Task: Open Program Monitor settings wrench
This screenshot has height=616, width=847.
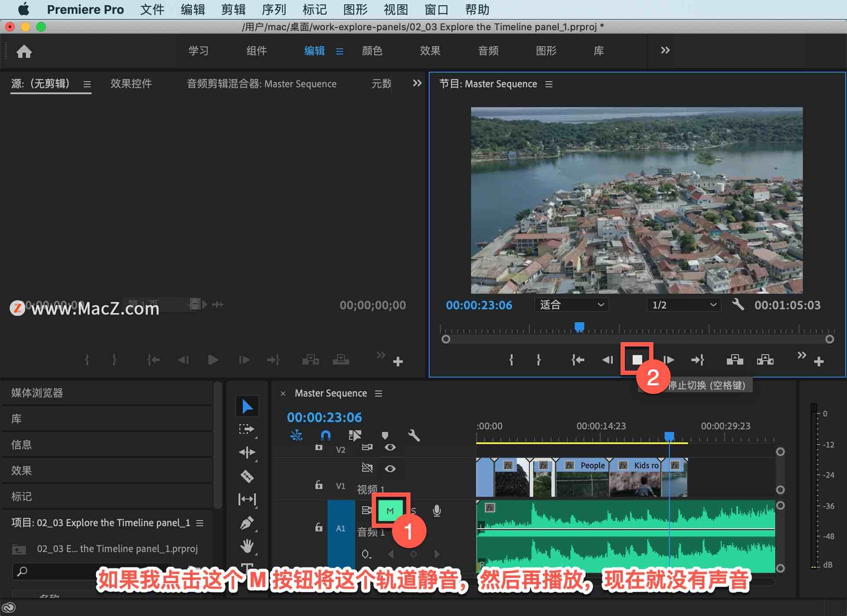Action: point(738,304)
